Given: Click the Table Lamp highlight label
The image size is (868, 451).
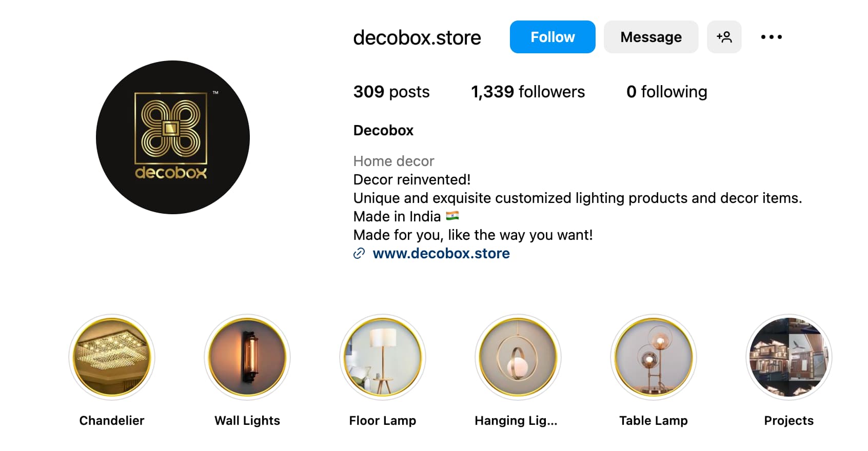Looking at the screenshot, I should point(654,421).
